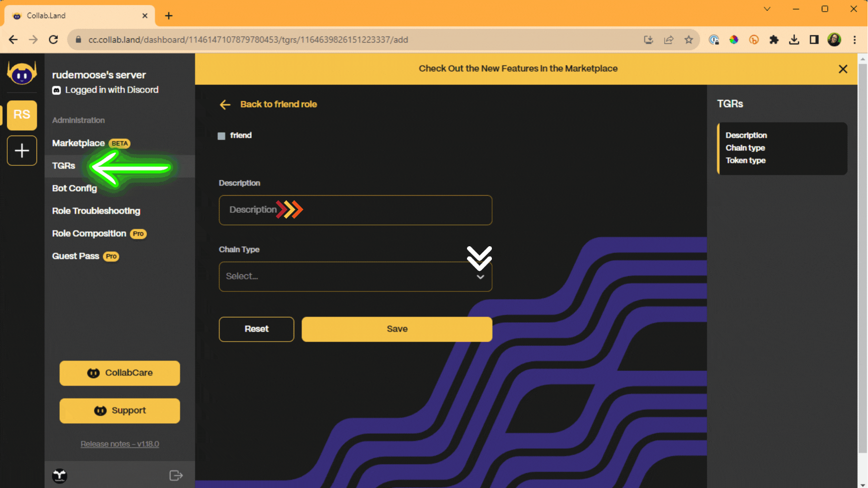
Task: Select the RS server avatar
Action: coord(22,115)
